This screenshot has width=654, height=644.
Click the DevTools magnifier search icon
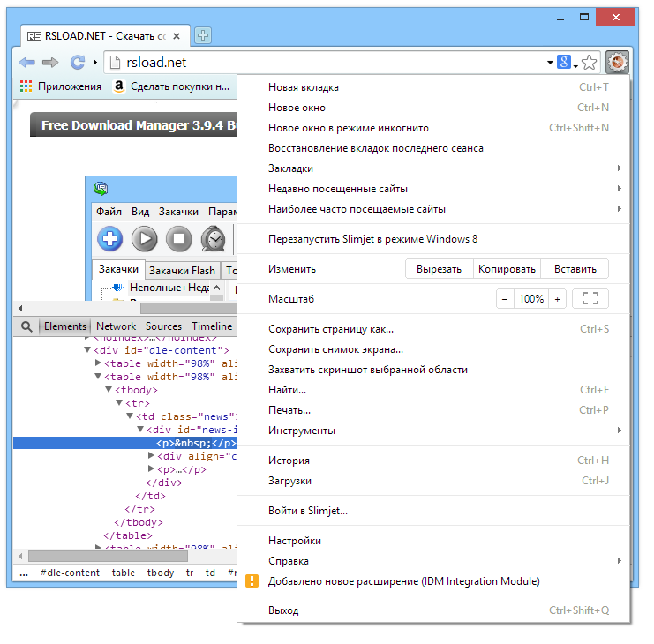tap(26, 326)
